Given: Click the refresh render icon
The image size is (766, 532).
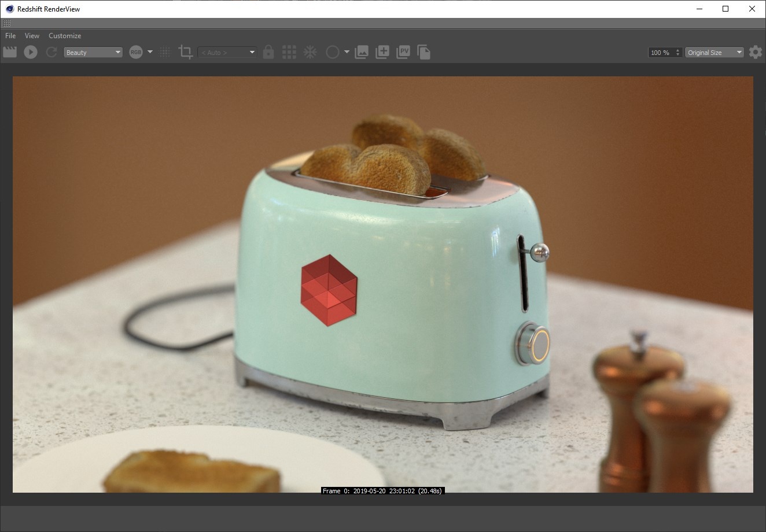Looking at the screenshot, I should tap(51, 52).
